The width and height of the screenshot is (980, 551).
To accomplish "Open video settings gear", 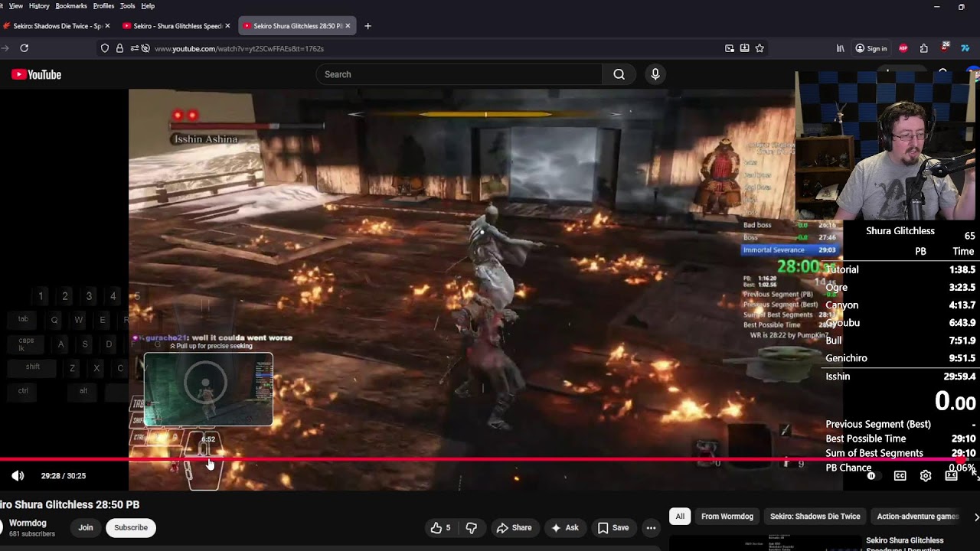I will [x=926, y=476].
